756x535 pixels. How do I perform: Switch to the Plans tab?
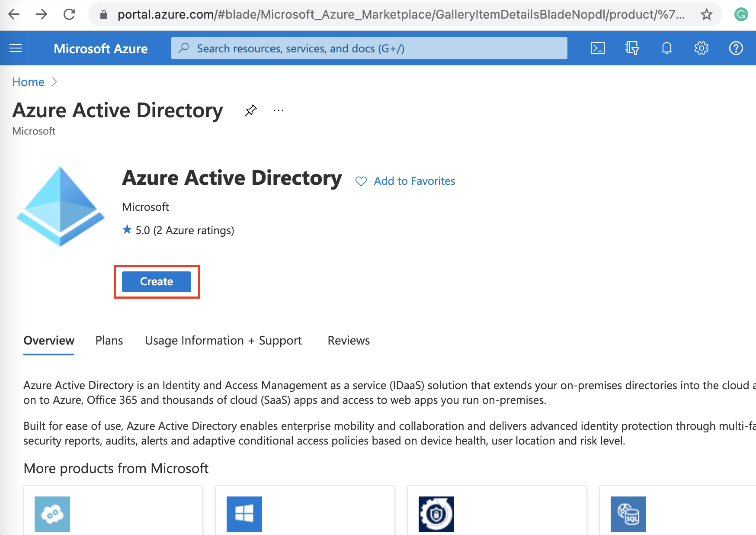[109, 341]
